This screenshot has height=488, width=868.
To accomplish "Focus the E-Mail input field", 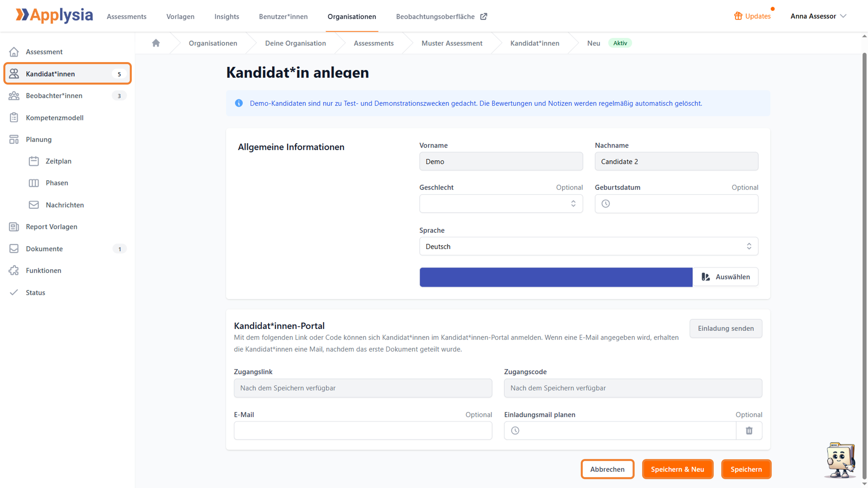I will coord(363,430).
